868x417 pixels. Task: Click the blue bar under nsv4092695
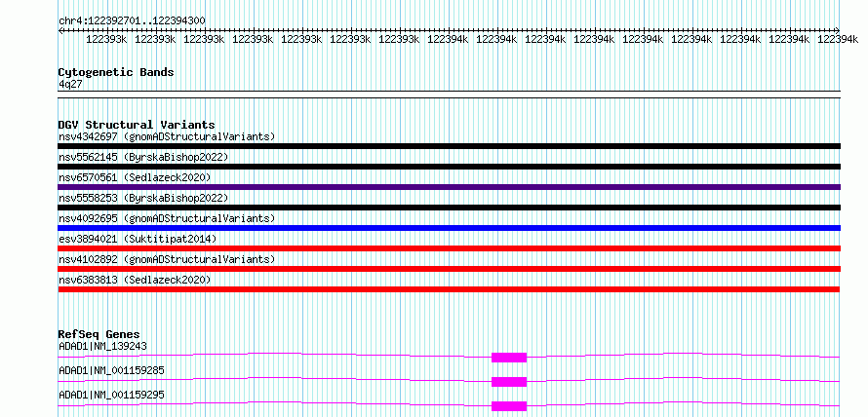point(450,228)
